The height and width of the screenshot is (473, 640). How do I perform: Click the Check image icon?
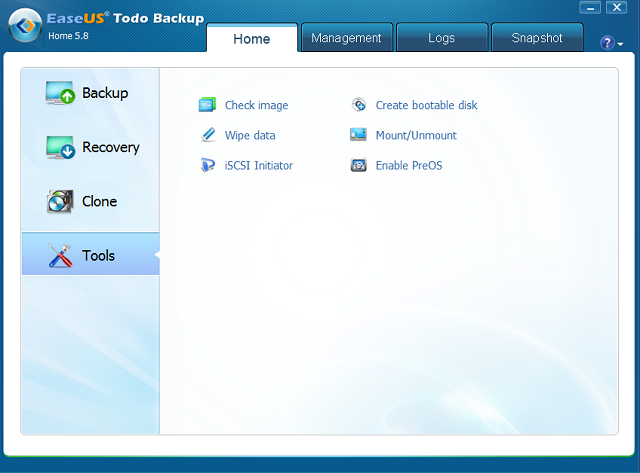[207, 105]
